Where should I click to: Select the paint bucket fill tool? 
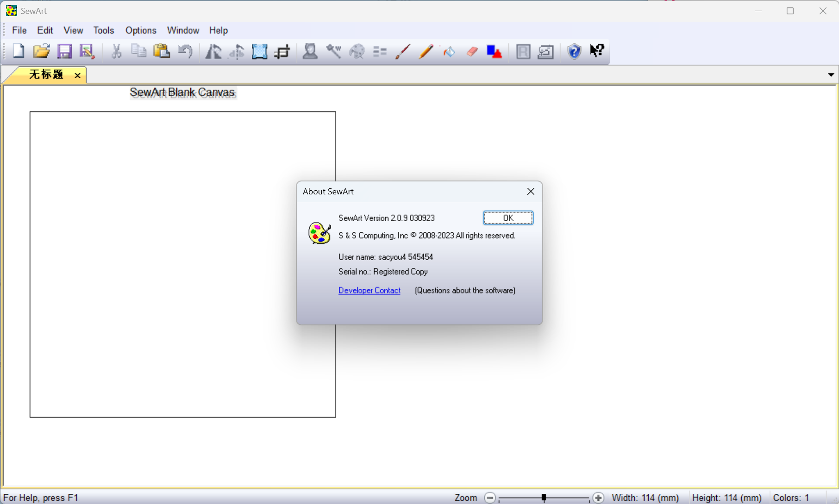pos(449,51)
